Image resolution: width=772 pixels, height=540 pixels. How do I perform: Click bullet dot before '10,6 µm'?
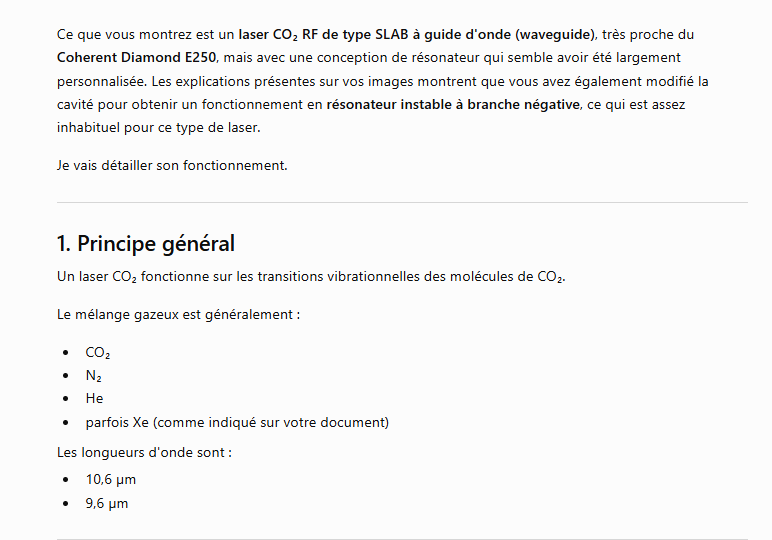click(66, 479)
